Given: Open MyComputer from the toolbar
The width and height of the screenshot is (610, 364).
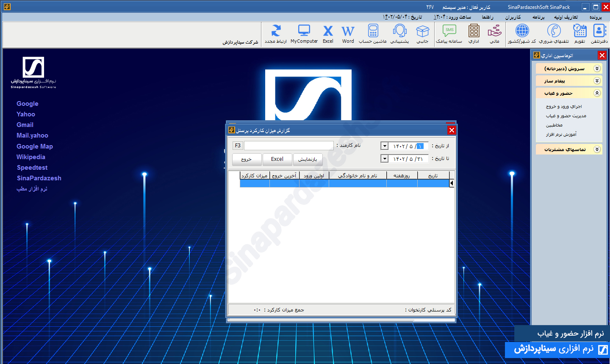Looking at the screenshot, I should click(304, 34).
